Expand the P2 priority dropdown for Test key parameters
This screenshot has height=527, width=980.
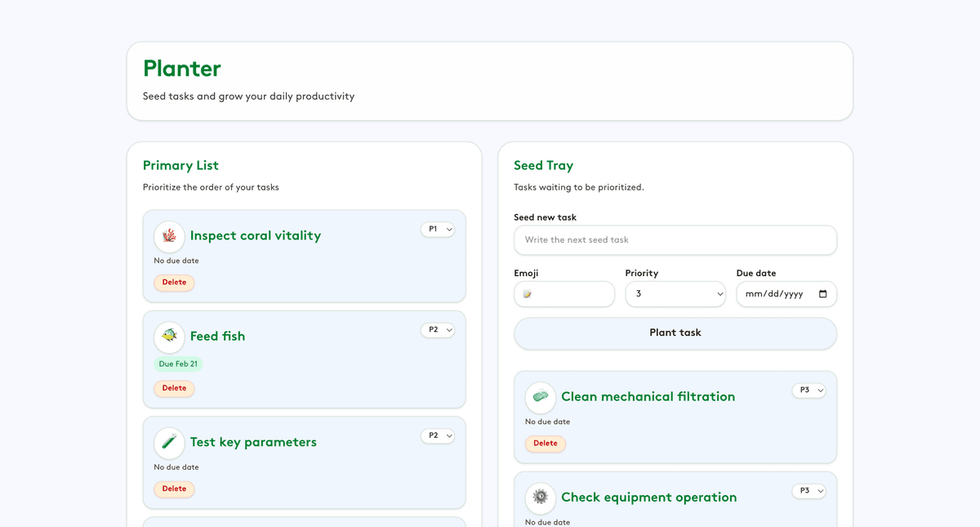pyautogui.click(x=438, y=436)
